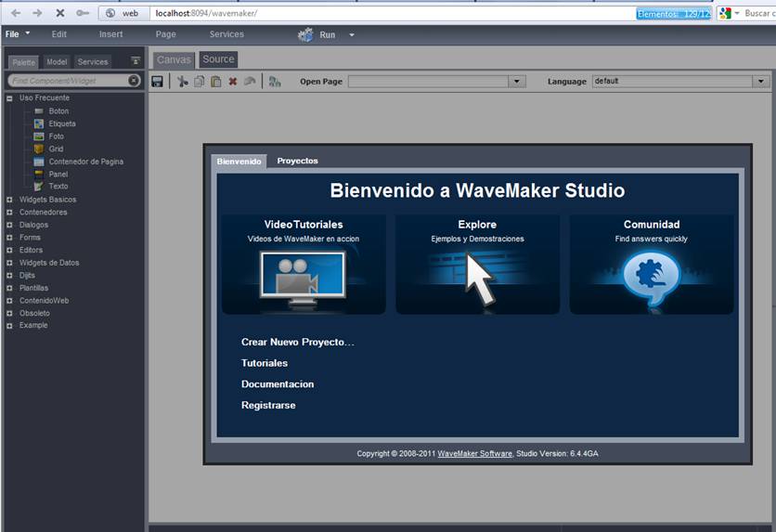
Task: Switch to the Source tab
Action: pyautogui.click(x=218, y=59)
